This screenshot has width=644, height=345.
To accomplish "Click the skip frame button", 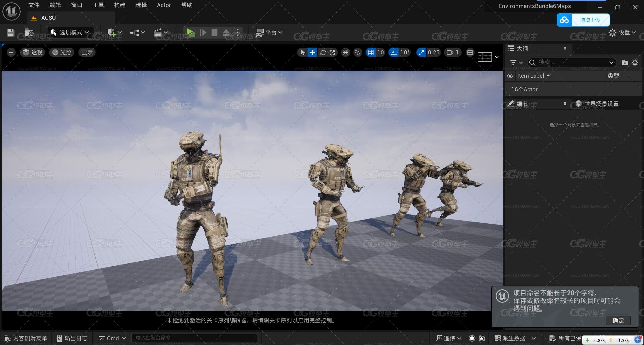I will pos(203,32).
